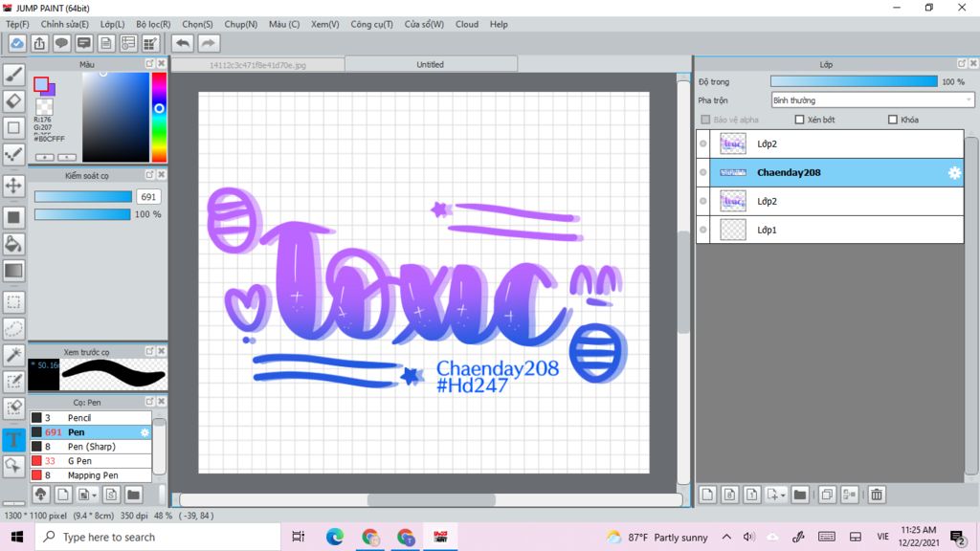This screenshot has width=980, height=551.
Task: Select the Select Eraser tool
Action: (13, 408)
